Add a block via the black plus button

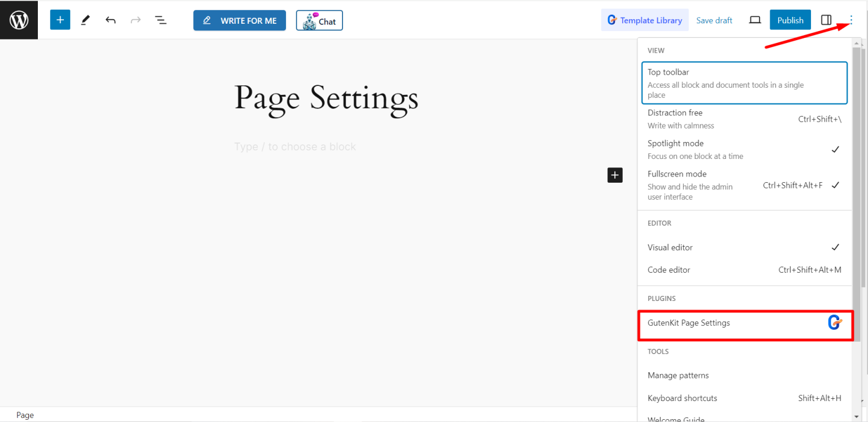point(615,175)
